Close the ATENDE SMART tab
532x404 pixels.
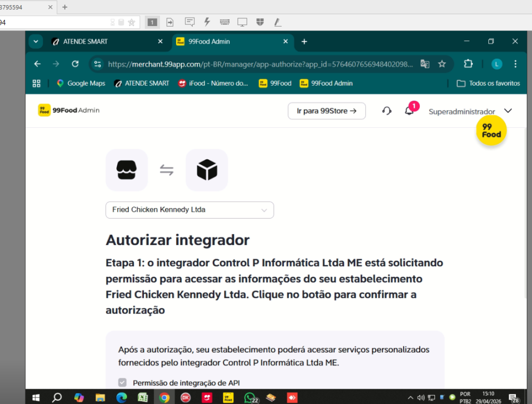pos(161,42)
